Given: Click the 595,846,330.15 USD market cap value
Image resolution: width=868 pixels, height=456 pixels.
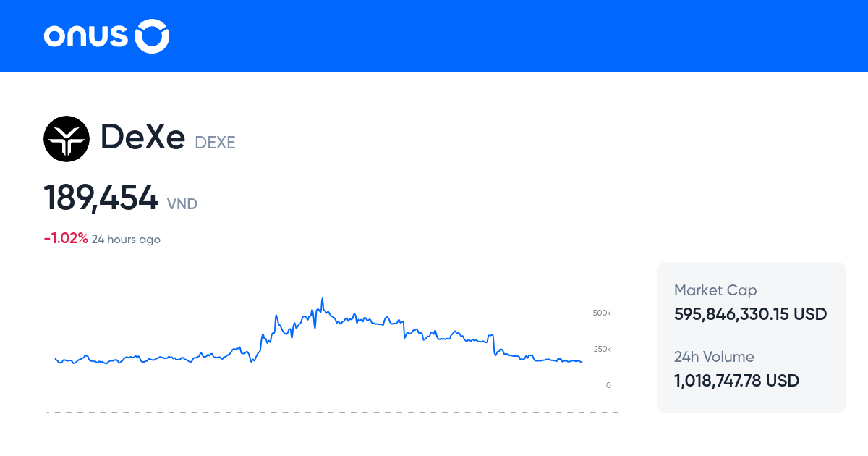Looking at the screenshot, I should [x=750, y=314].
